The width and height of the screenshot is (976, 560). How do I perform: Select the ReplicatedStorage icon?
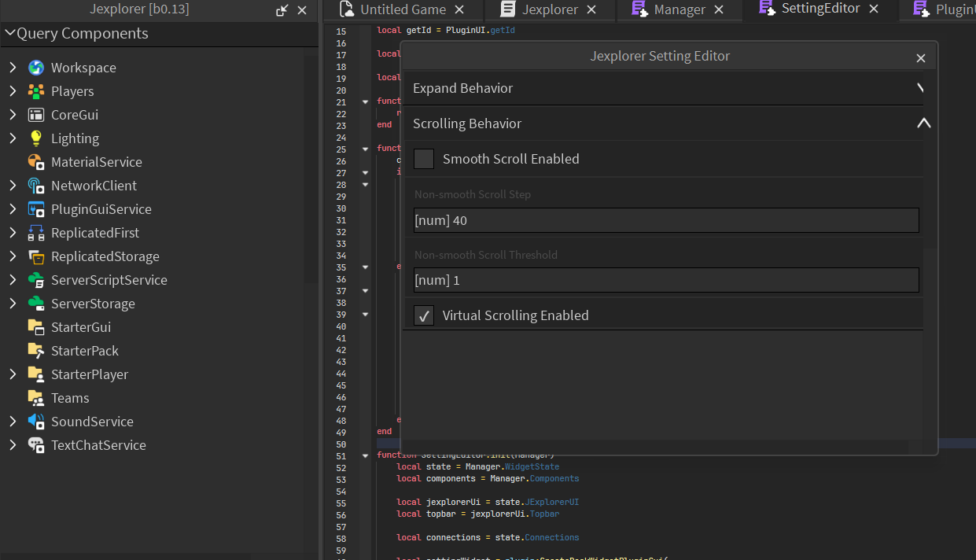(x=35, y=256)
